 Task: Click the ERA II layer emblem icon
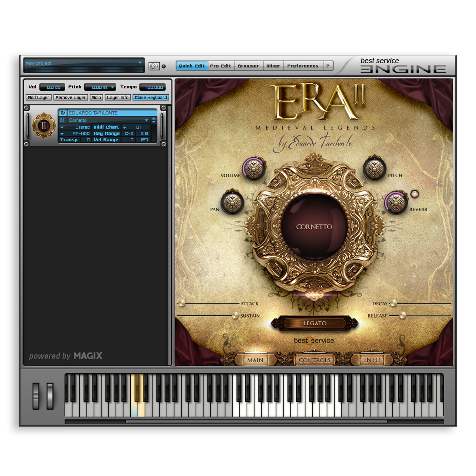[44, 126]
